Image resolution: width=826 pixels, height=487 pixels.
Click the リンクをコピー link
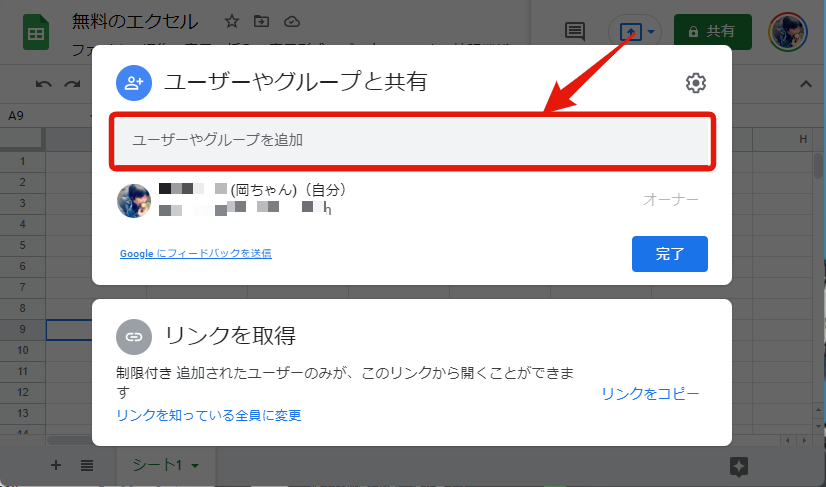point(650,393)
